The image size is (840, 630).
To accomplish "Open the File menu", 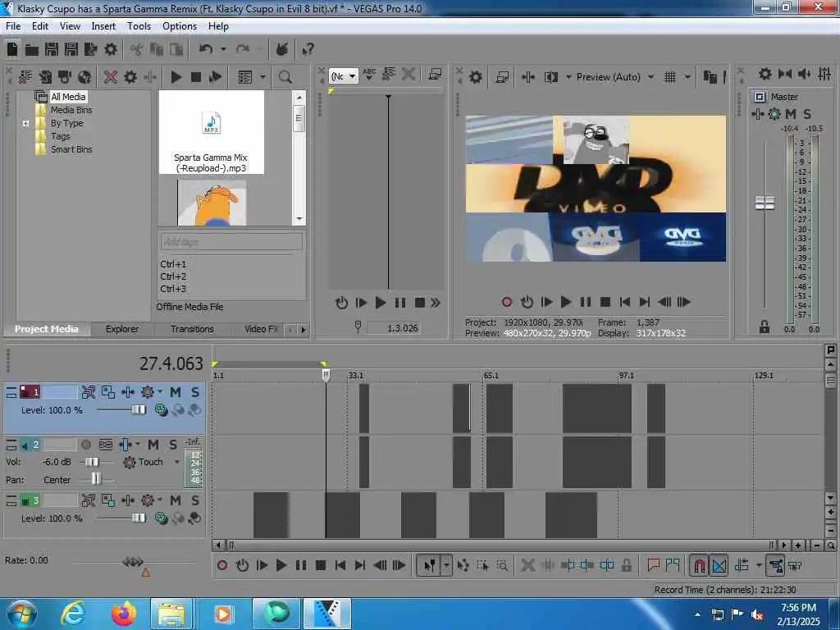I will coord(13,26).
